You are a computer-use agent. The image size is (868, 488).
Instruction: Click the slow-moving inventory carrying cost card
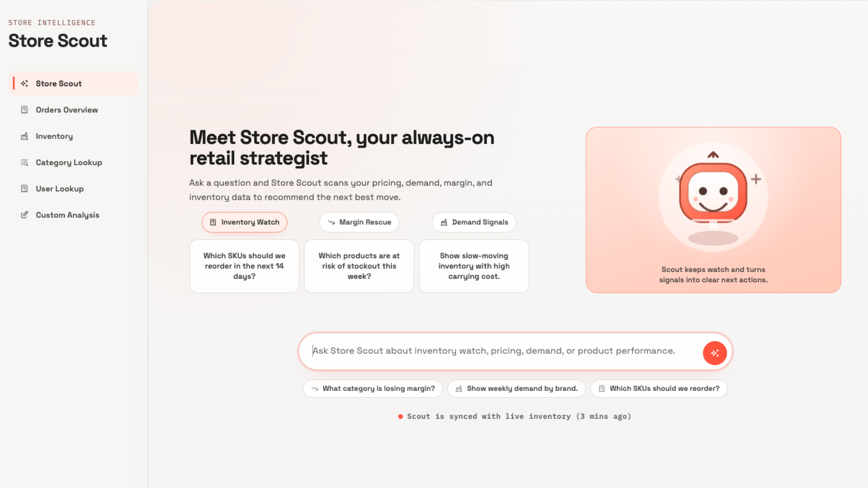[474, 266]
